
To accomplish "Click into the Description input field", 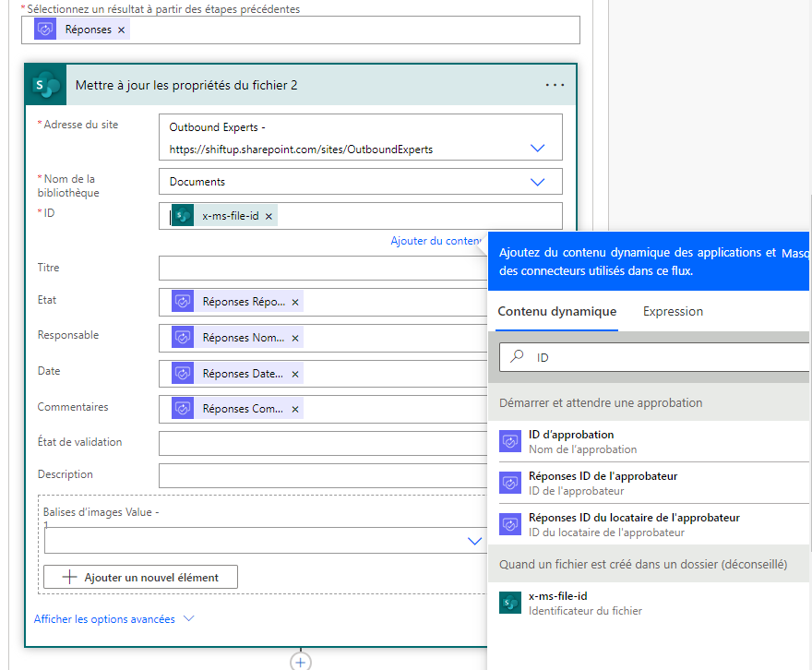I will (323, 475).
